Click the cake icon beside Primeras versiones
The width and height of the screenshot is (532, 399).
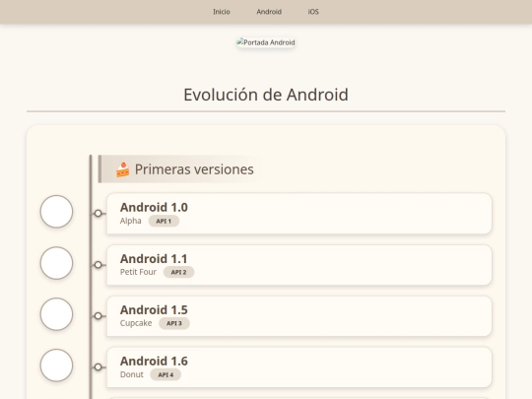[x=123, y=169]
